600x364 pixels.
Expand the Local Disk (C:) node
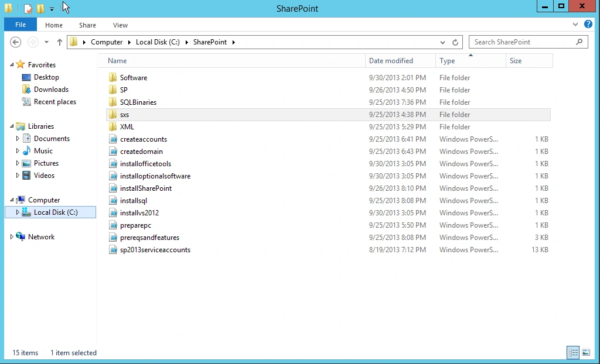click(17, 212)
